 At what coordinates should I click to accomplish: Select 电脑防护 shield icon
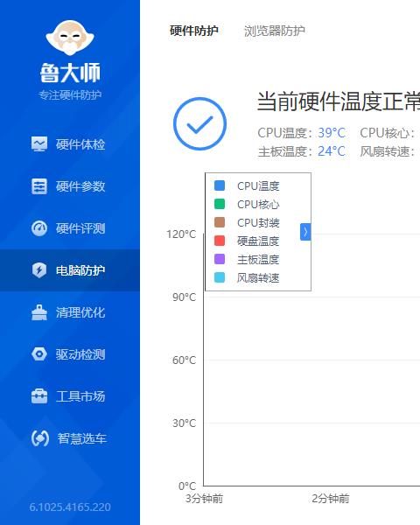(x=39, y=270)
